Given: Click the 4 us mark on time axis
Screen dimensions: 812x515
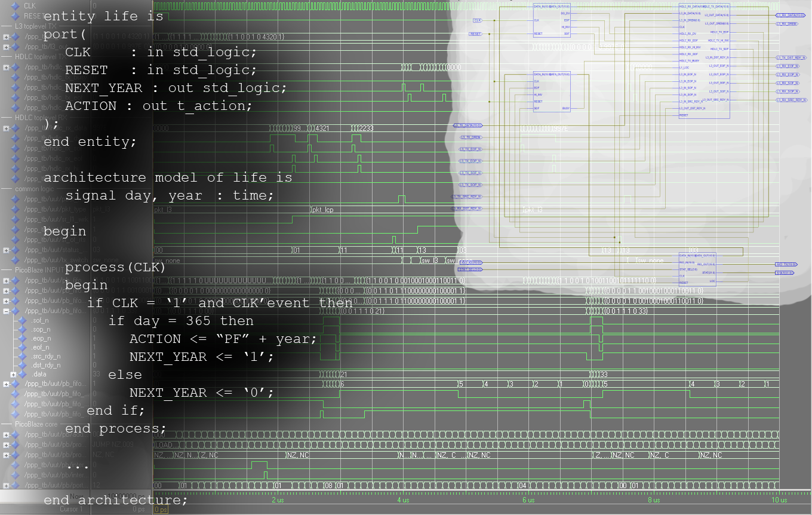Looking at the screenshot, I should click(403, 500).
